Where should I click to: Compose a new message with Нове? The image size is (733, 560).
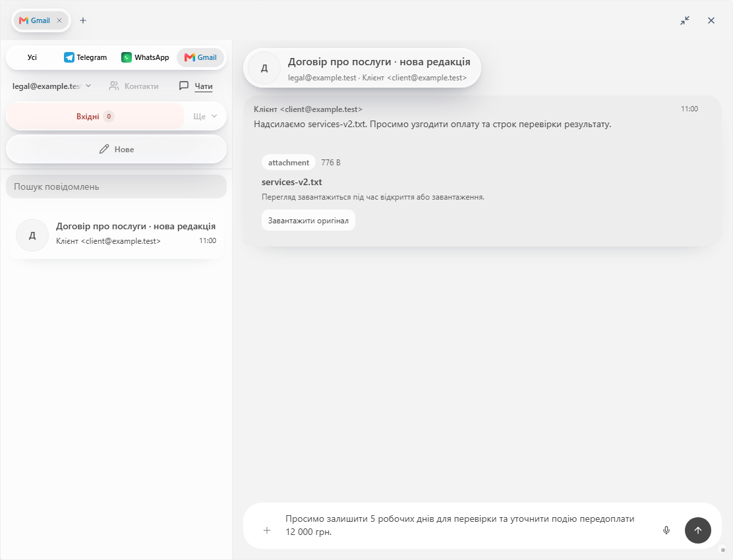[x=117, y=150]
